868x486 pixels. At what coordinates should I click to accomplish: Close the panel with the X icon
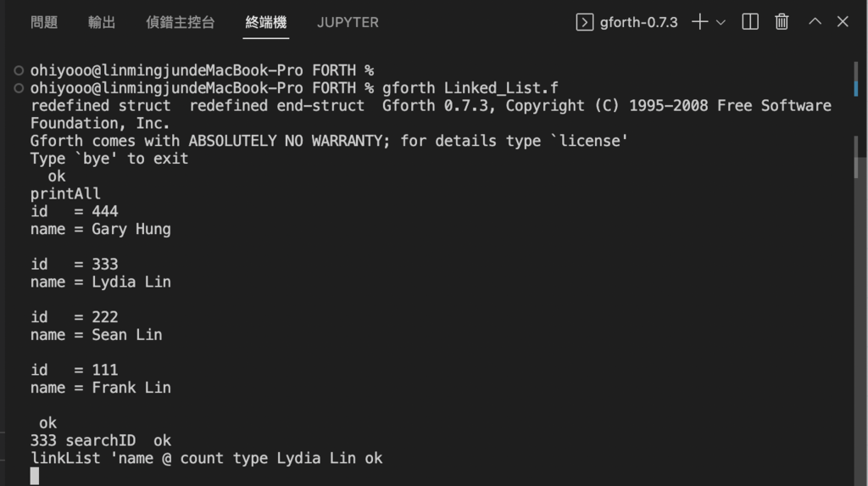[843, 21]
